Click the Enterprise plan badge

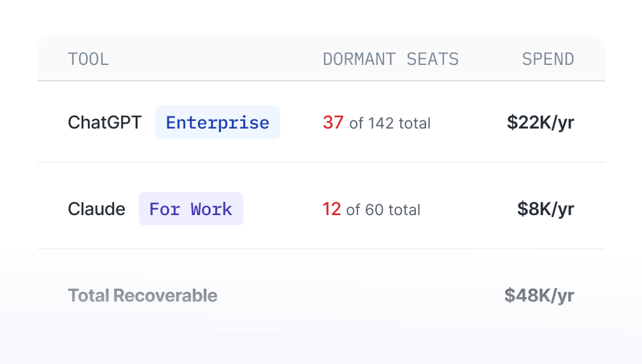pyautogui.click(x=218, y=122)
